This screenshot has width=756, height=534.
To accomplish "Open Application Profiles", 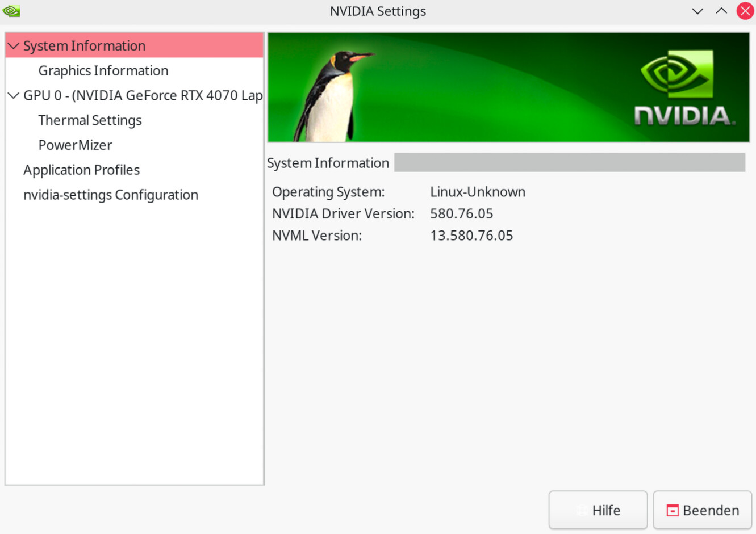I will coord(81,170).
